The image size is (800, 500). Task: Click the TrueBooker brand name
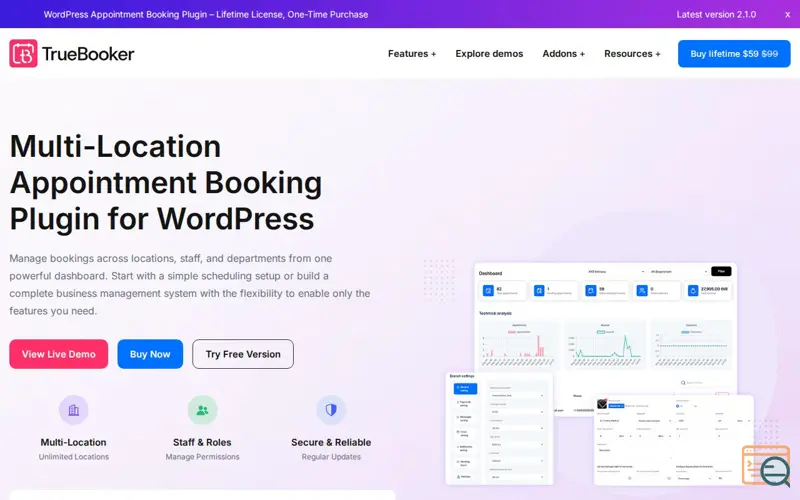(x=88, y=54)
